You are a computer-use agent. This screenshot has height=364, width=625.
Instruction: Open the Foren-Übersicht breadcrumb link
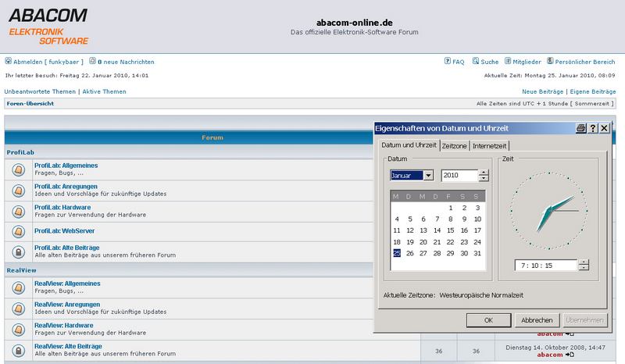[30, 103]
